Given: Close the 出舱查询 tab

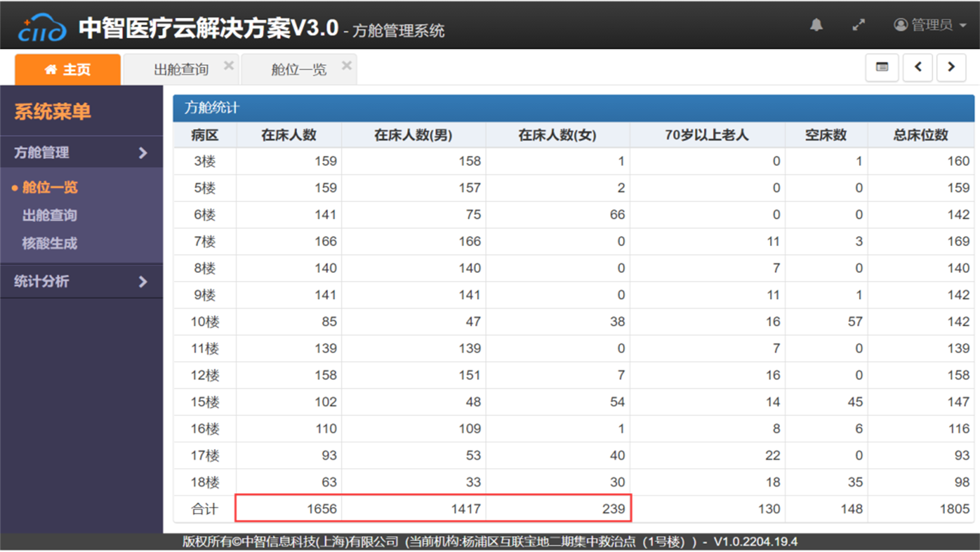Looking at the screenshot, I should tap(229, 65).
